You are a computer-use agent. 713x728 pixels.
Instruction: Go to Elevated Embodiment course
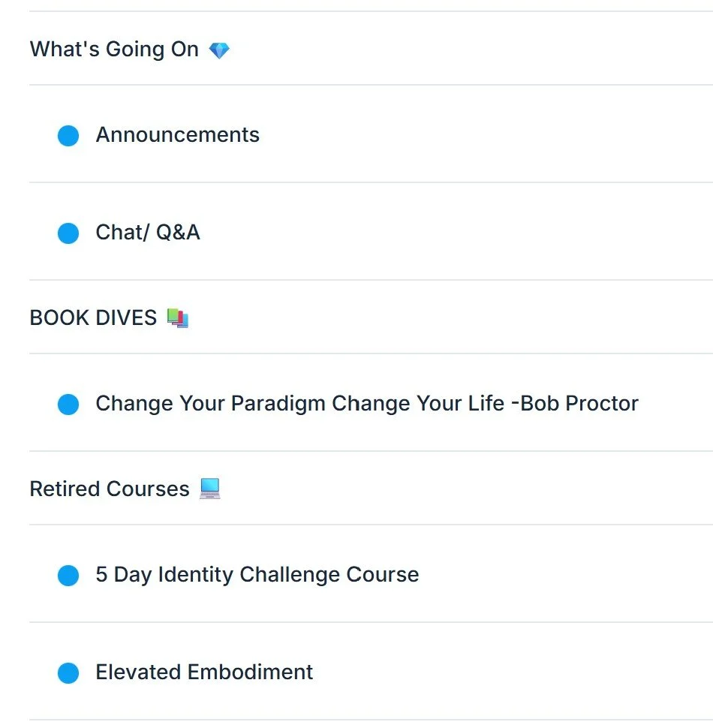371,672
